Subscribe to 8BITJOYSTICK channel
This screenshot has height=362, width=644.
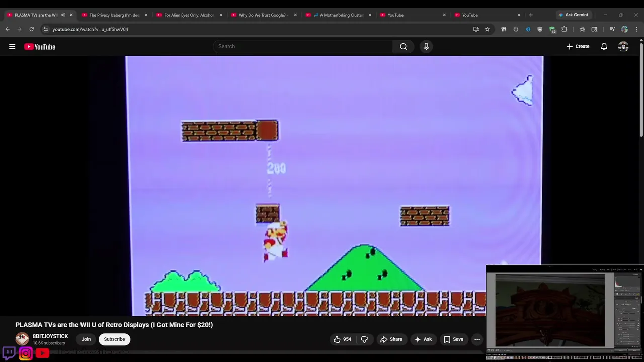114,339
